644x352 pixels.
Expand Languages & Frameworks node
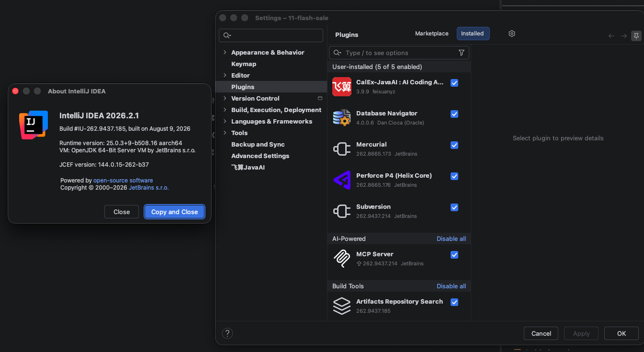[x=225, y=121]
